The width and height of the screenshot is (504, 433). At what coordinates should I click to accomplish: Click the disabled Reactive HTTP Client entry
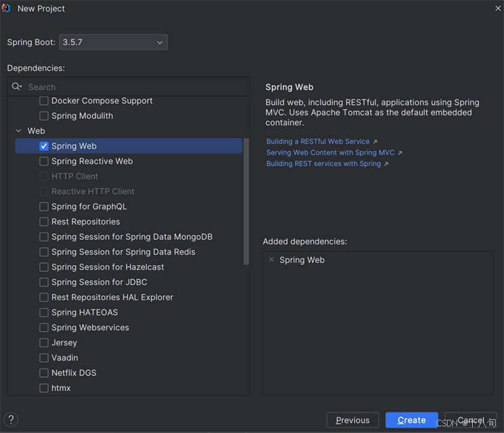pos(93,191)
